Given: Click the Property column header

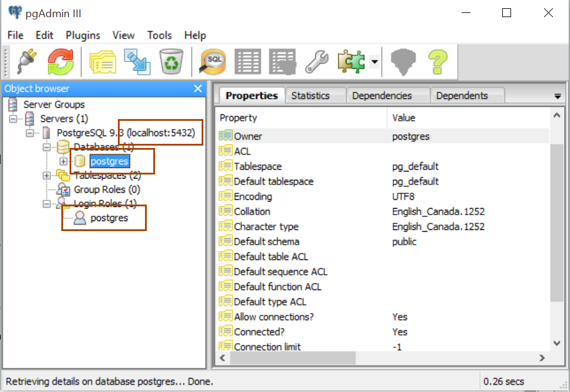Looking at the screenshot, I should pyautogui.click(x=302, y=118).
